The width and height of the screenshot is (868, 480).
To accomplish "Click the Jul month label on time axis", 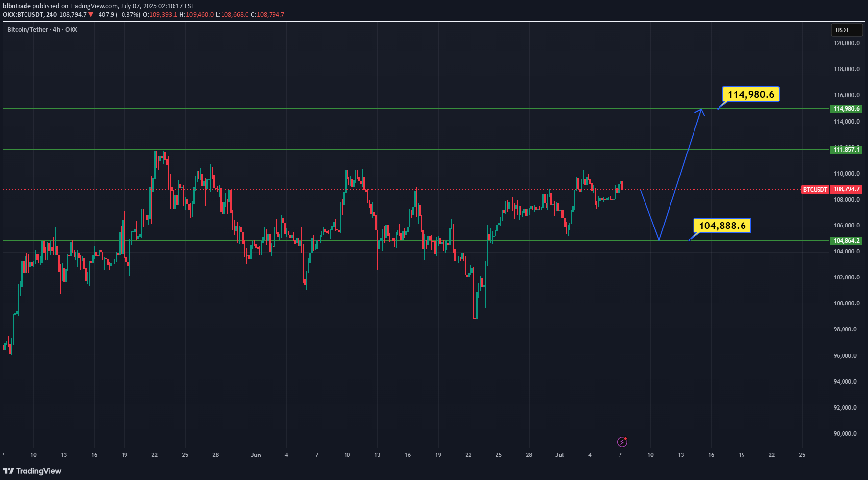I will 559,455.
